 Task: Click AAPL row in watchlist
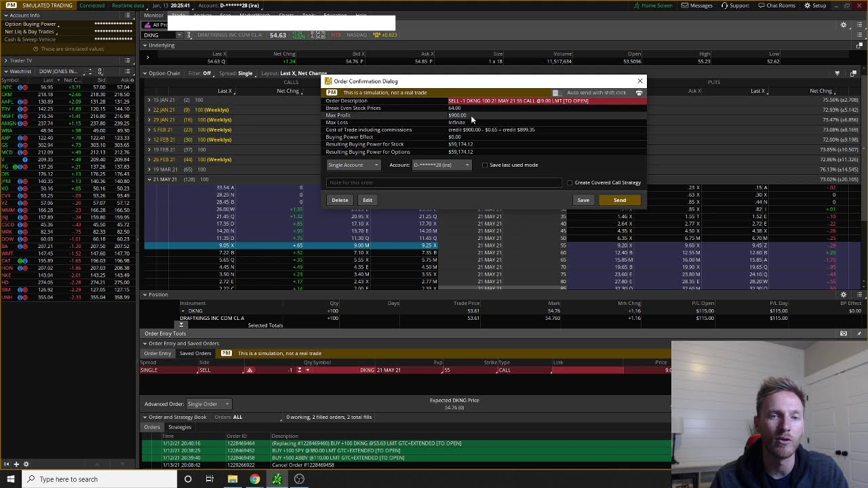click(x=68, y=102)
